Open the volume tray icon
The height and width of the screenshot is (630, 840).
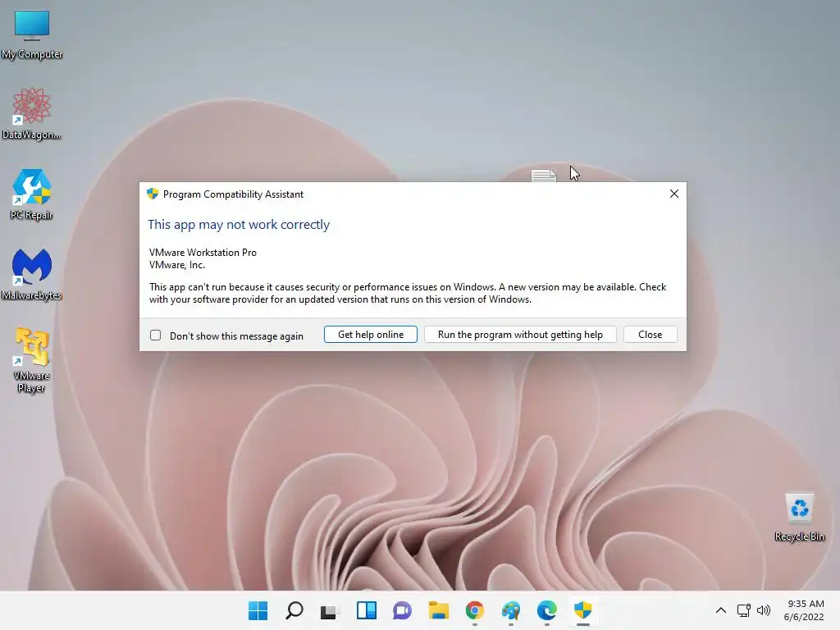pos(764,610)
